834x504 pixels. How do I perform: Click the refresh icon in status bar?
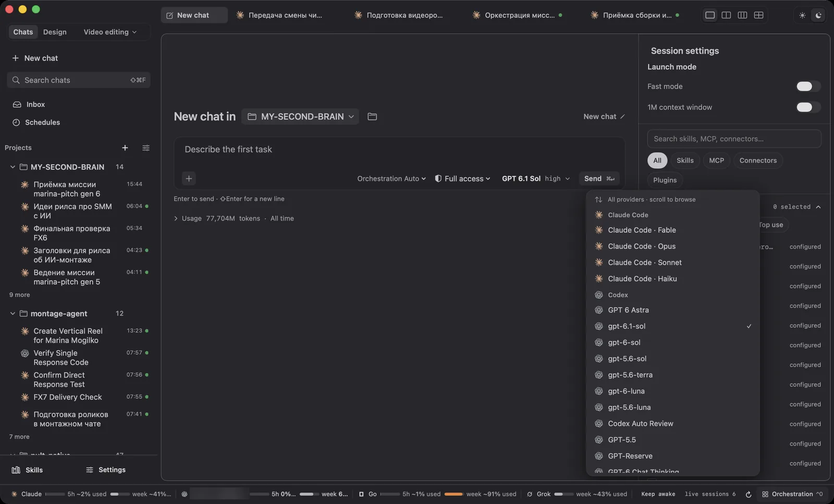click(x=749, y=494)
